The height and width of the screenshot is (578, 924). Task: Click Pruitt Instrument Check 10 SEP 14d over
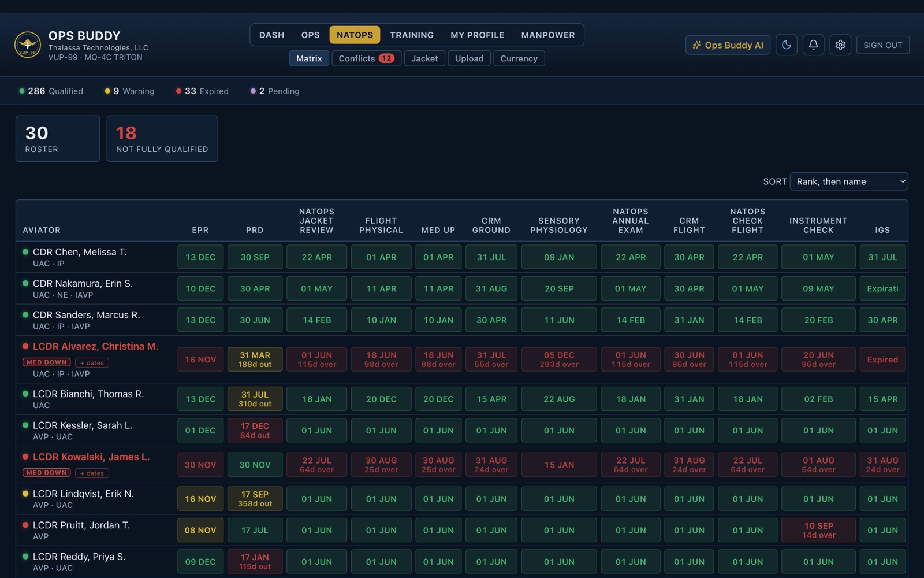pos(818,530)
